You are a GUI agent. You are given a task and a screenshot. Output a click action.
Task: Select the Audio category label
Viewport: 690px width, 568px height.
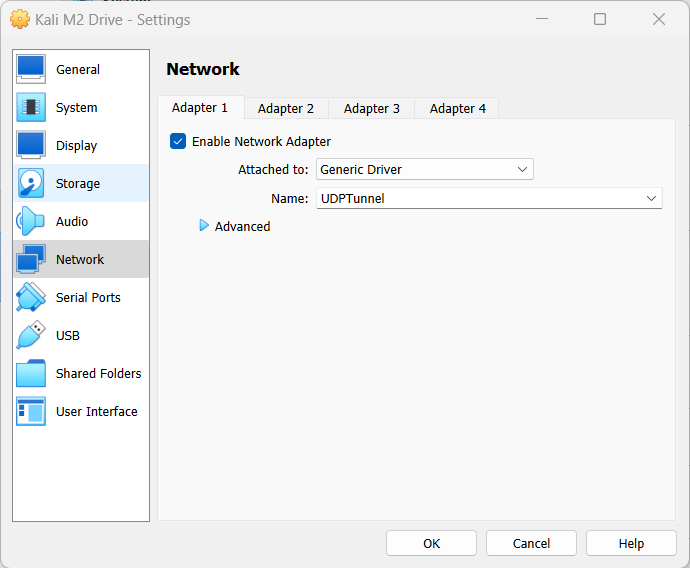[x=72, y=221]
